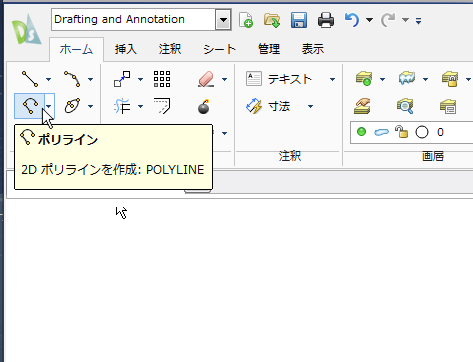
Task: Expand the テキスト dropdown arrow
Action: coord(332,79)
